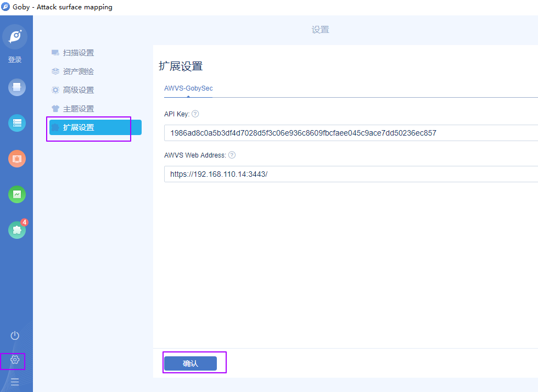
Task: Click the power icon in sidebar
Action: tap(15, 335)
